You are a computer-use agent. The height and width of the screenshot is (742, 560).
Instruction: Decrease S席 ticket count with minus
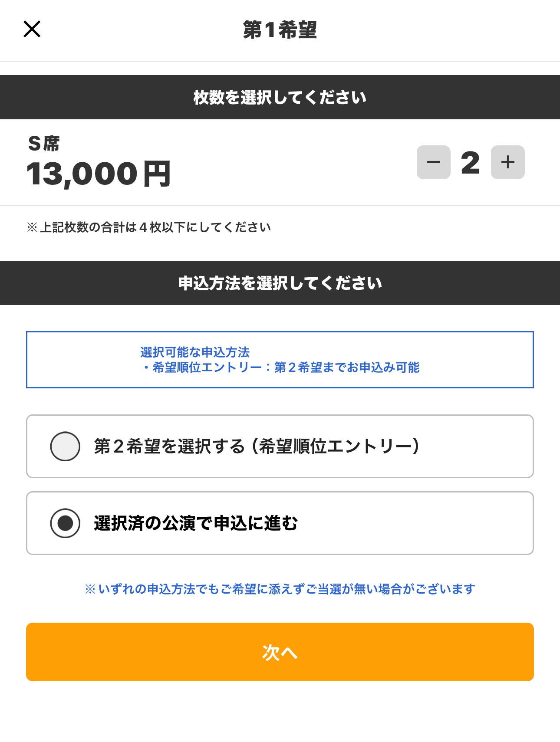(433, 162)
